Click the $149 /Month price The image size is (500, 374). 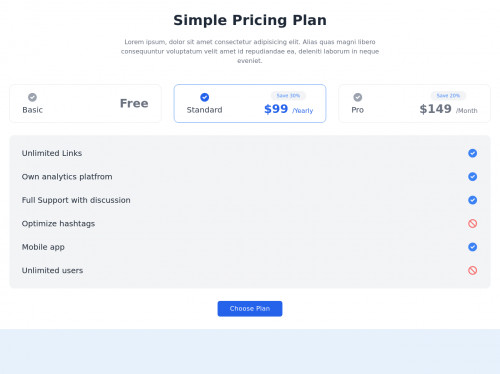(x=448, y=109)
